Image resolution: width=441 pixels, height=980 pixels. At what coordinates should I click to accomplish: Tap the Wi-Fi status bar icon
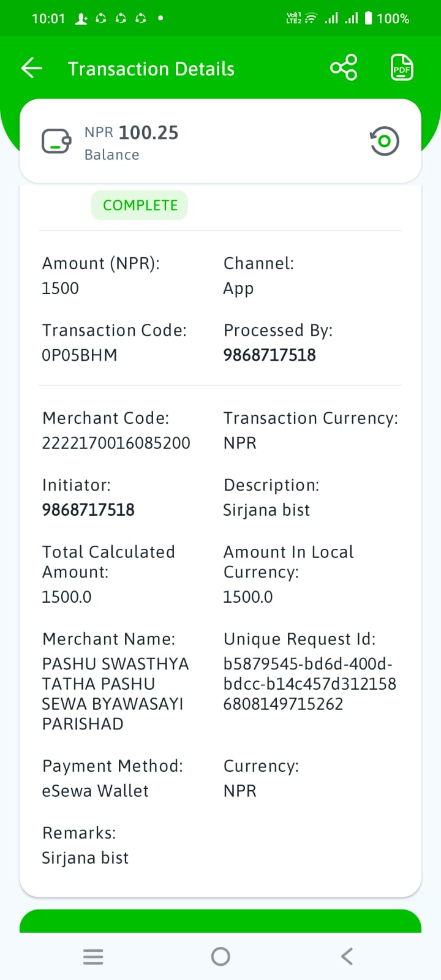click(311, 18)
